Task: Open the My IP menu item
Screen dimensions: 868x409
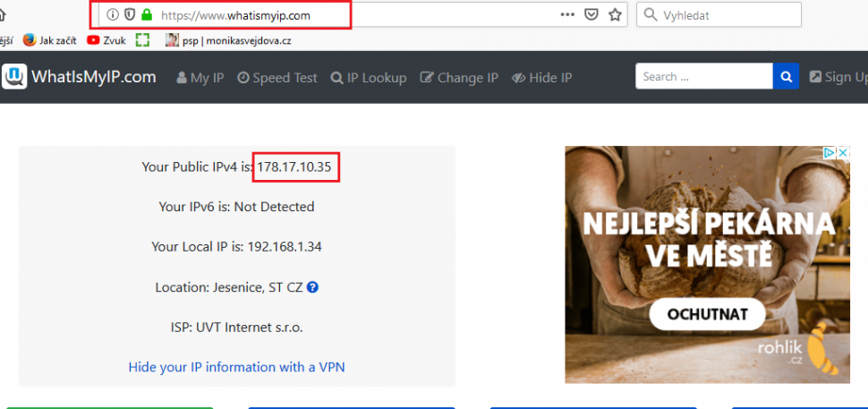Action: (200, 78)
